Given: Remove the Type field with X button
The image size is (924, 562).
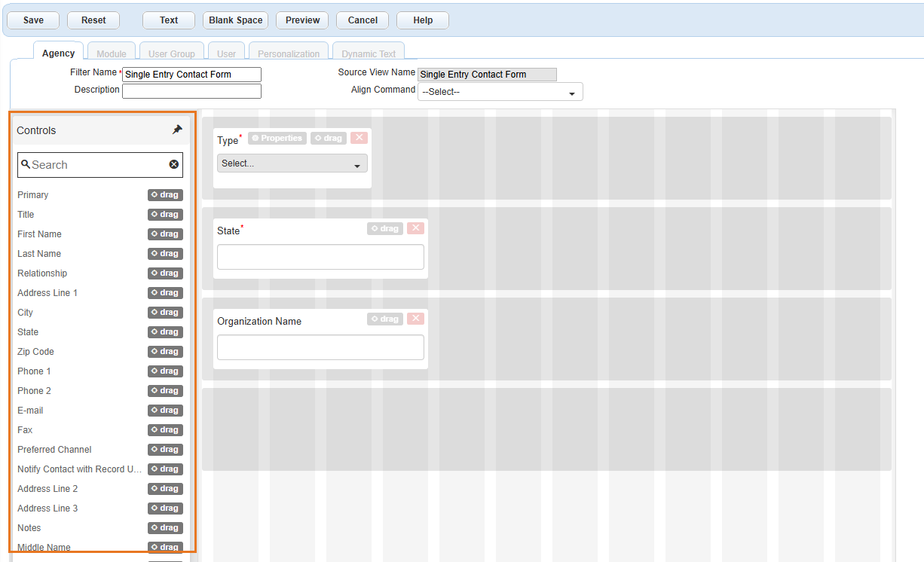Looking at the screenshot, I should click(x=359, y=138).
